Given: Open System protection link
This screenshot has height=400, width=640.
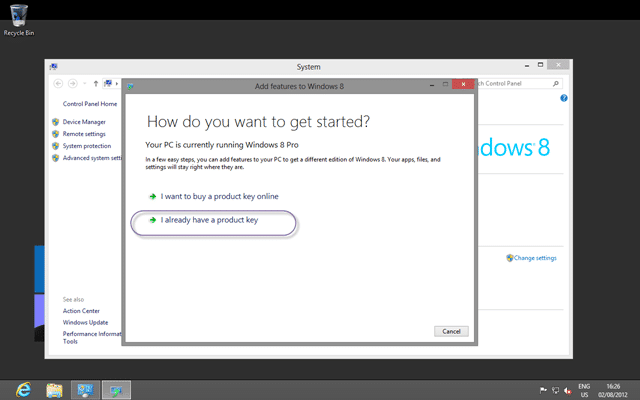Looking at the screenshot, I should pyautogui.click(x=87, y=146).
